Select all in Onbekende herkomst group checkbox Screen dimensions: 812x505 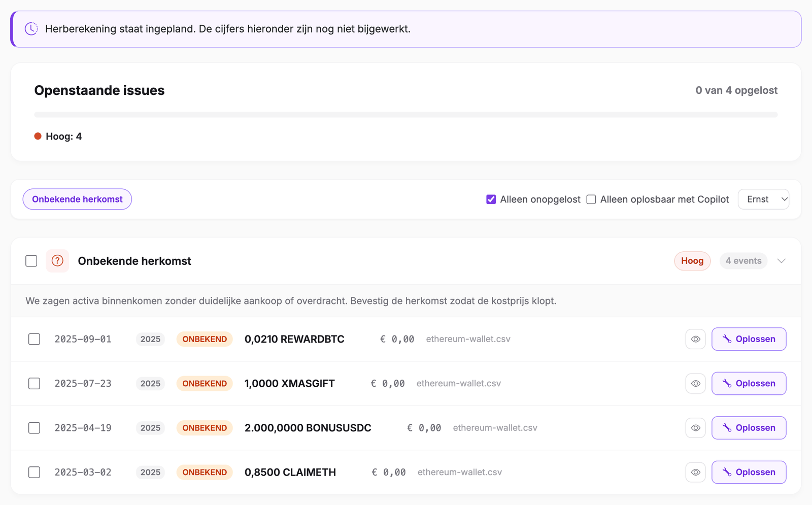pyautogui.click(x=31, y=261)
